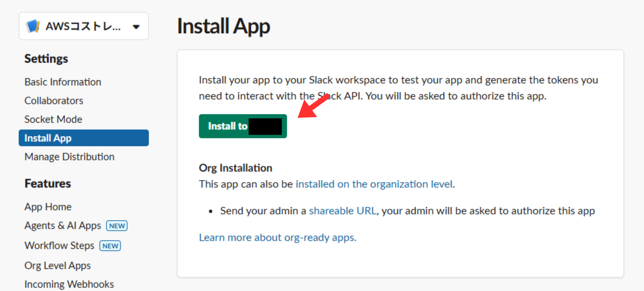Click the Settings section header
The width and height of the screenshot is (644, 291).
tap(46, 59)
